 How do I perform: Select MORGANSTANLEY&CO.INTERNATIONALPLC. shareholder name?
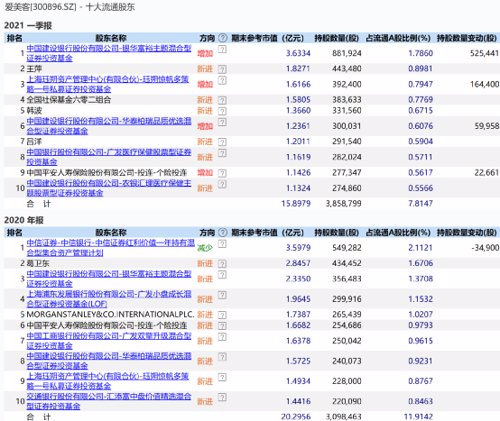110,314
